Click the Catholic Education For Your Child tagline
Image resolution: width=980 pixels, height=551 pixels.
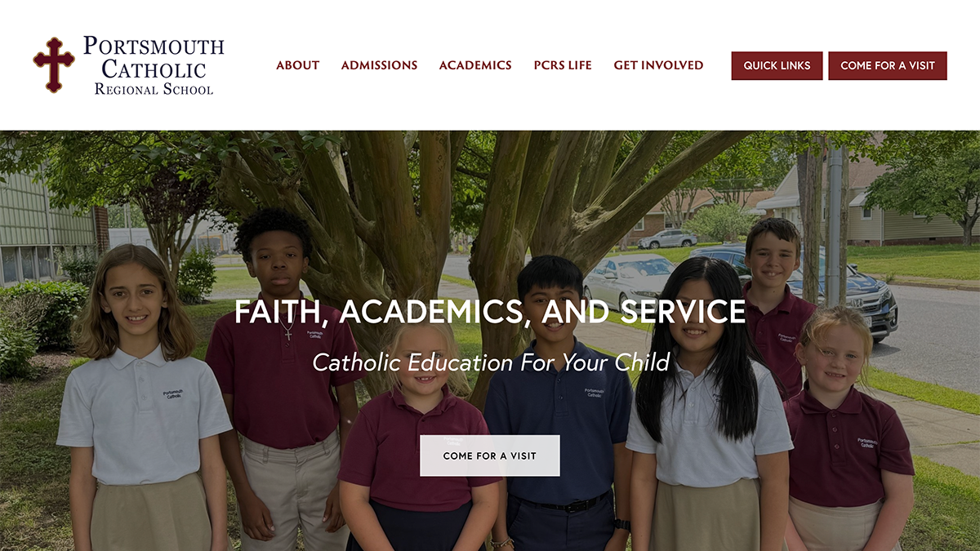(492, 362)
